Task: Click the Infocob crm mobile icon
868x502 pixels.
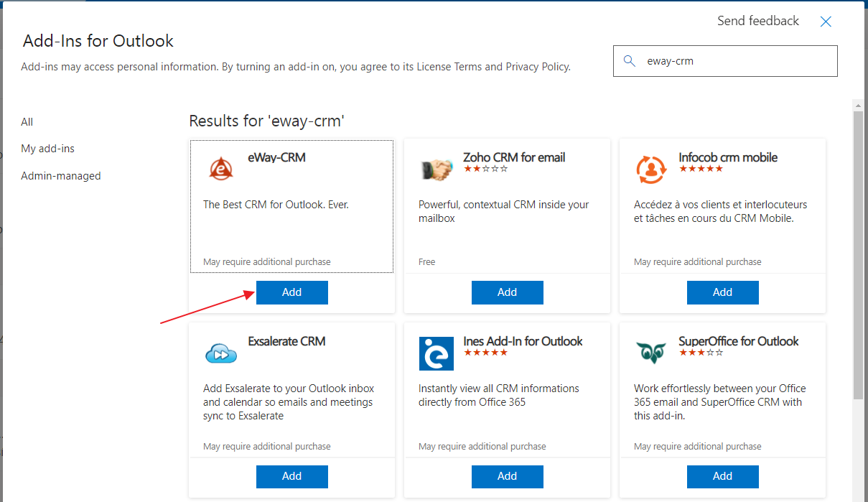Action: click(651, 169)
